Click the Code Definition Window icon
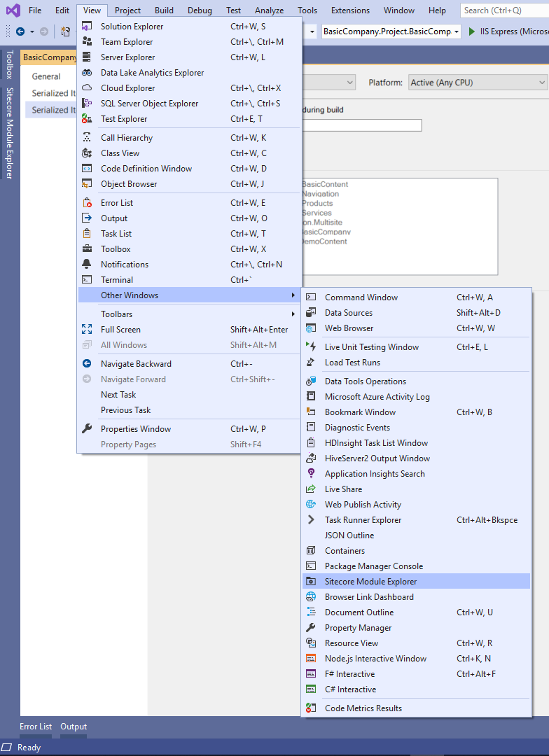The image size is (549, 756). pyautogui.click(x=87, y=168)
